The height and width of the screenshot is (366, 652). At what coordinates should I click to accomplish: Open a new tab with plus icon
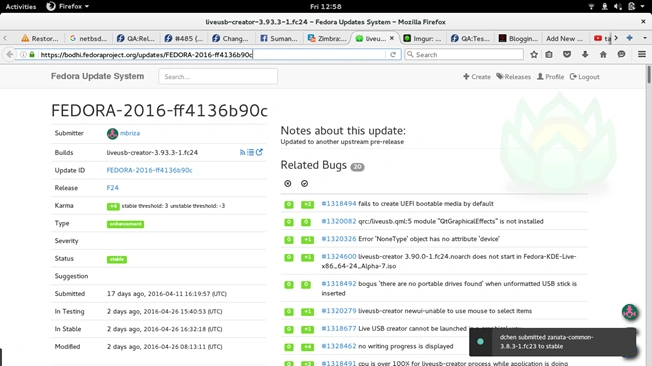click(630, 38)
